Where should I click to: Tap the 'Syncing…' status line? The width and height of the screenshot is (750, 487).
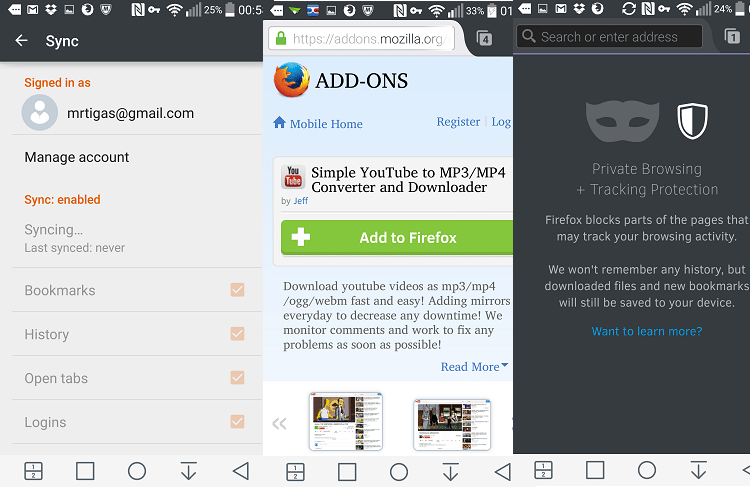click(54, 230)
